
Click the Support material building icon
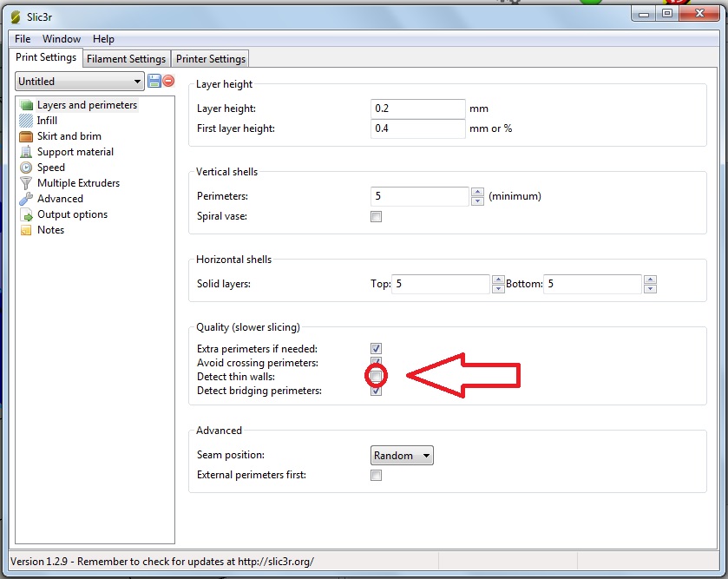click(26, 152)
